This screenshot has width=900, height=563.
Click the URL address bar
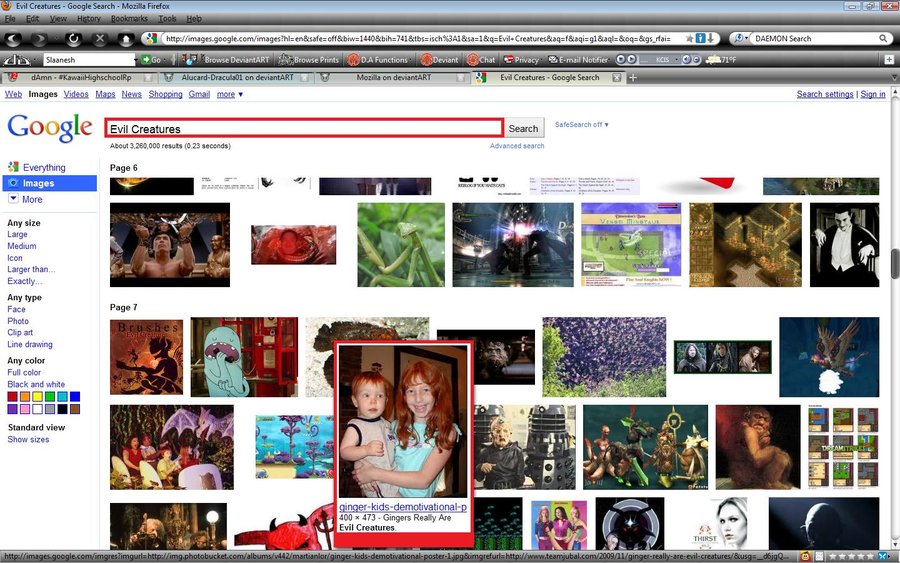click(419, 38)
